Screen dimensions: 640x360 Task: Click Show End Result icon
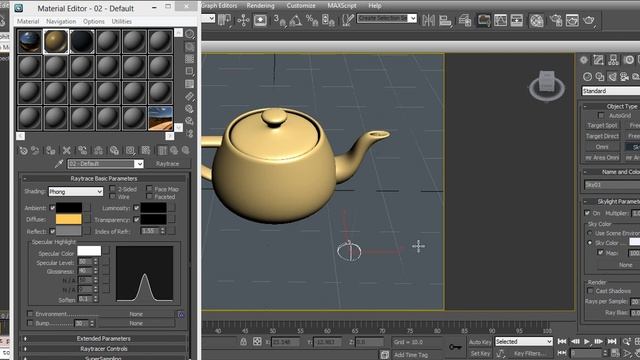coord(162,151)
